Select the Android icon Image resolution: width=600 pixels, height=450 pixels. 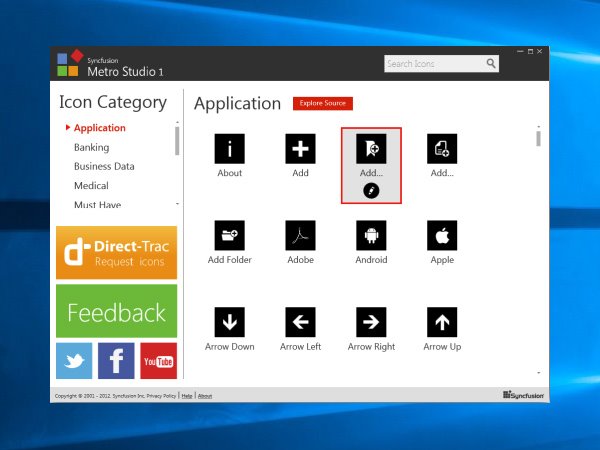(x=371, y=235)
